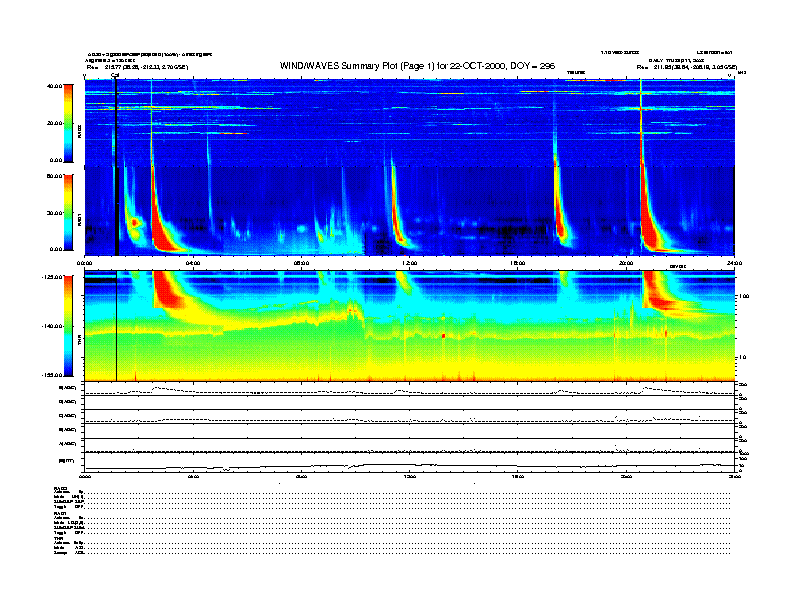Click the RAD2 color scale bar

(x=68, y=123)
